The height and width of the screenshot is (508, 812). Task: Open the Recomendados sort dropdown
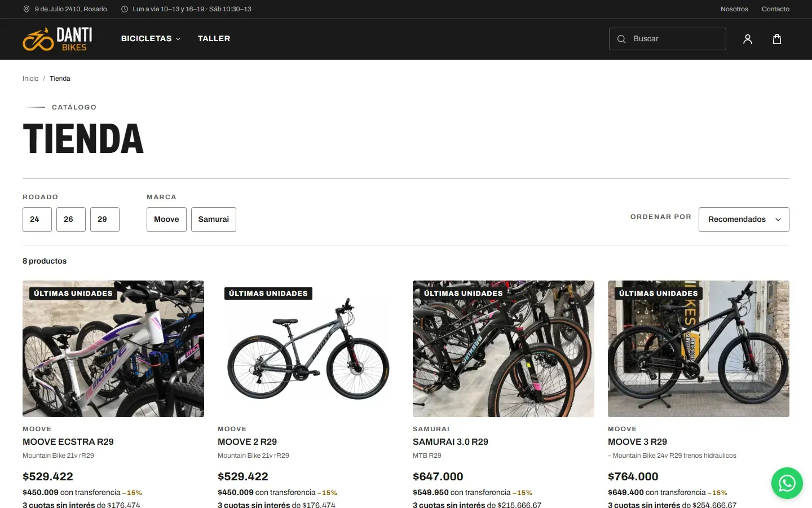click(x=744, y=220)
